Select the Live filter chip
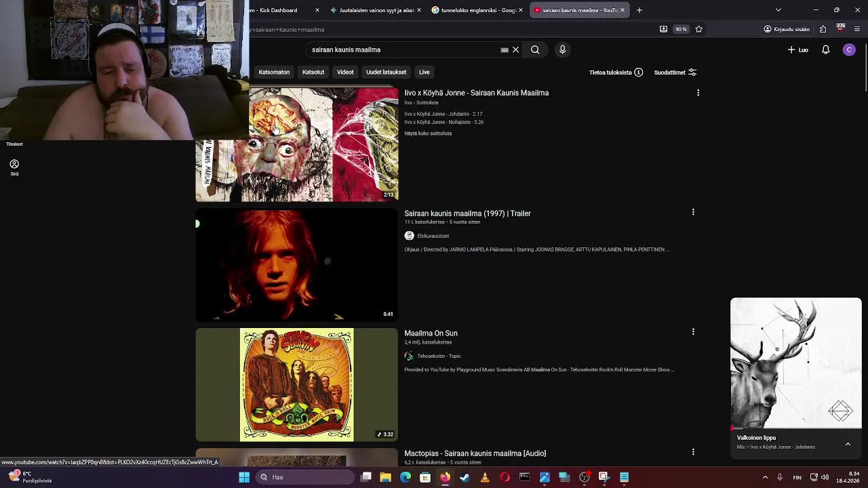 coord(424,72)
